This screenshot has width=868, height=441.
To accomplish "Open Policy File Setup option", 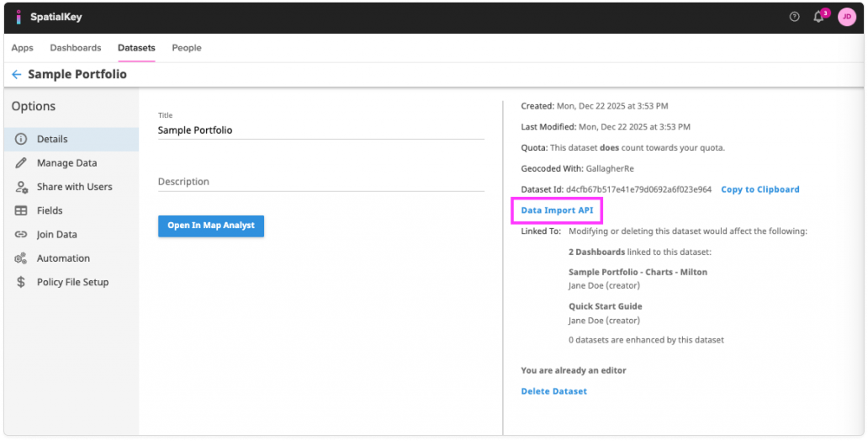I will (x=71, y=282).
